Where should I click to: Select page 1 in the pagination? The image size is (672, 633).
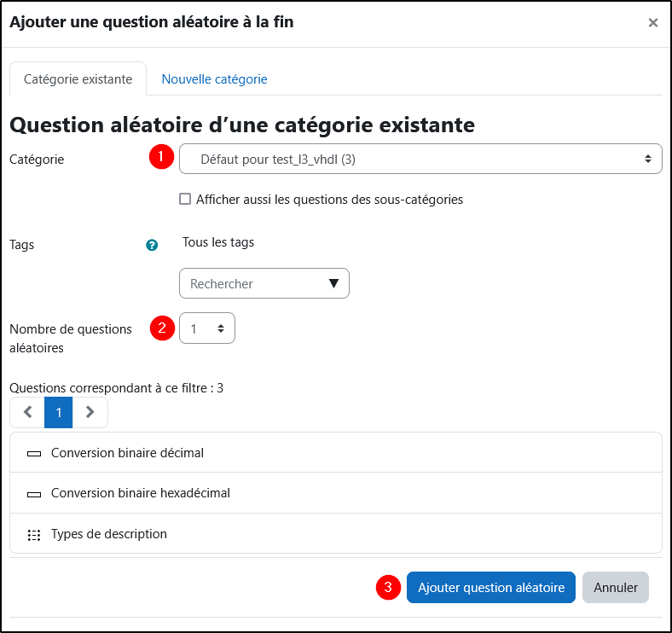[x=58, y=412]
